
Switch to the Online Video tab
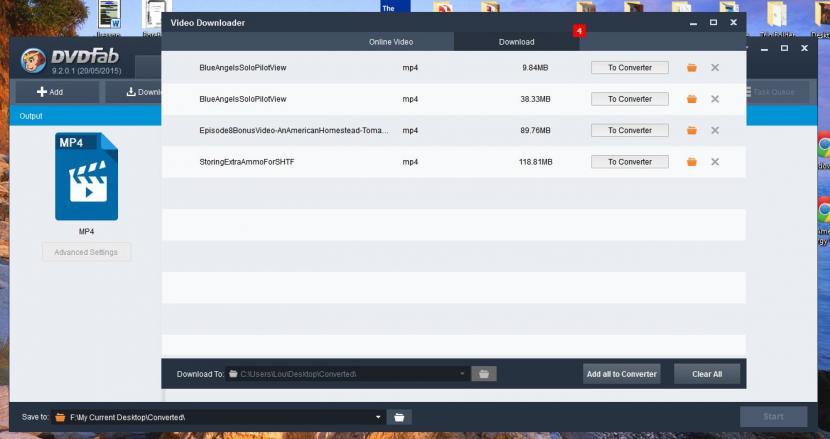click(391, 42)
